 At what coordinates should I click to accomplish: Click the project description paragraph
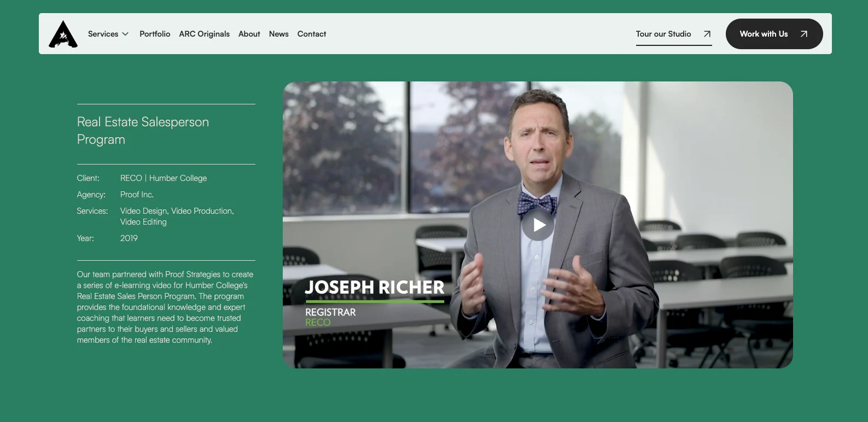[165, 307]
